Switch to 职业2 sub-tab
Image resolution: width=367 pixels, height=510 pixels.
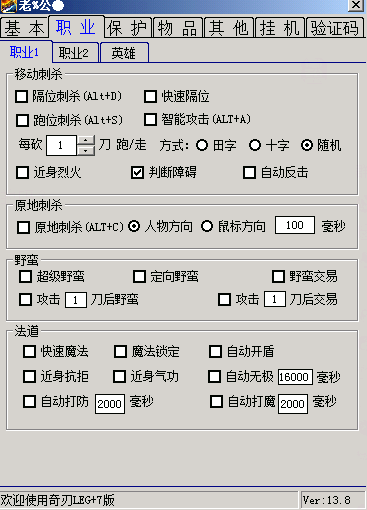pyautogui.click(x=75, y=53)
